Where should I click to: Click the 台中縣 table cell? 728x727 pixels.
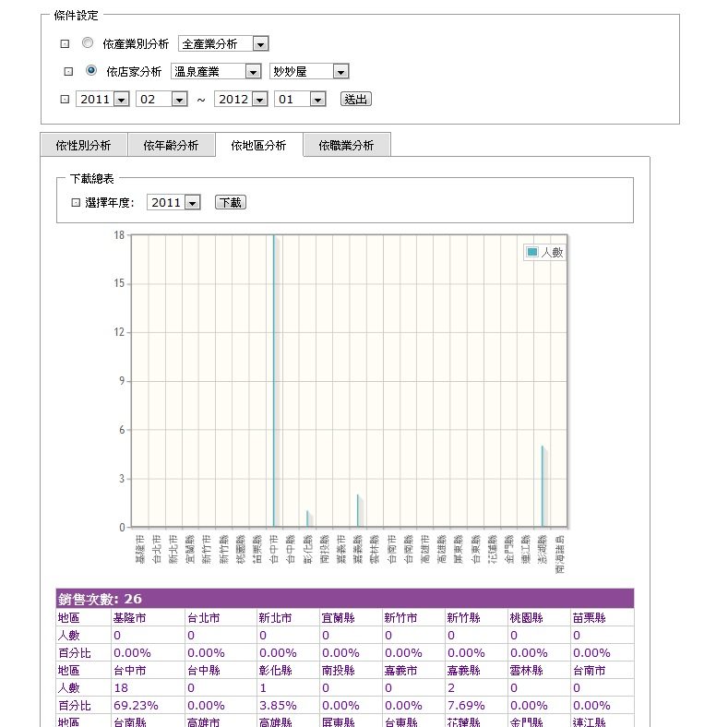point(221,671)
